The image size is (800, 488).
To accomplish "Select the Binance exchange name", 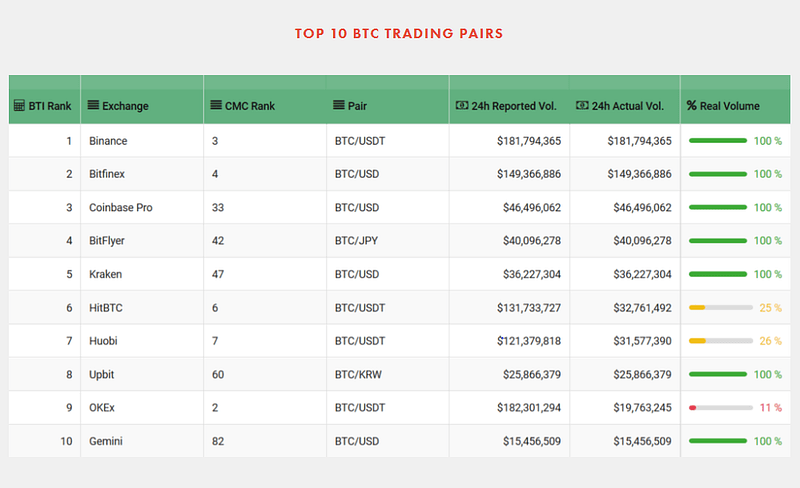I will pyautogui.click(x=108, y=141).
